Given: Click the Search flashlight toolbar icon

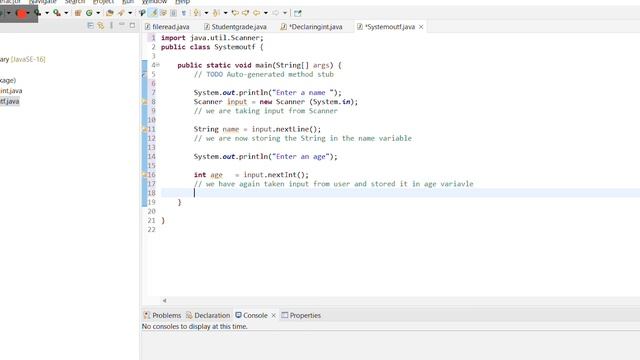Looking at the screenshot, I should click(x=121, y=13).
